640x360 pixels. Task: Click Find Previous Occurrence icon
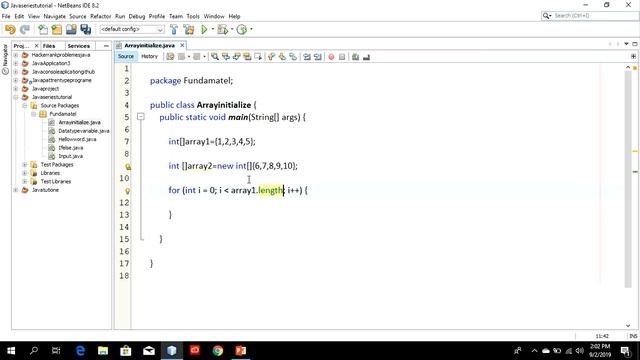(x=226, y=57)
